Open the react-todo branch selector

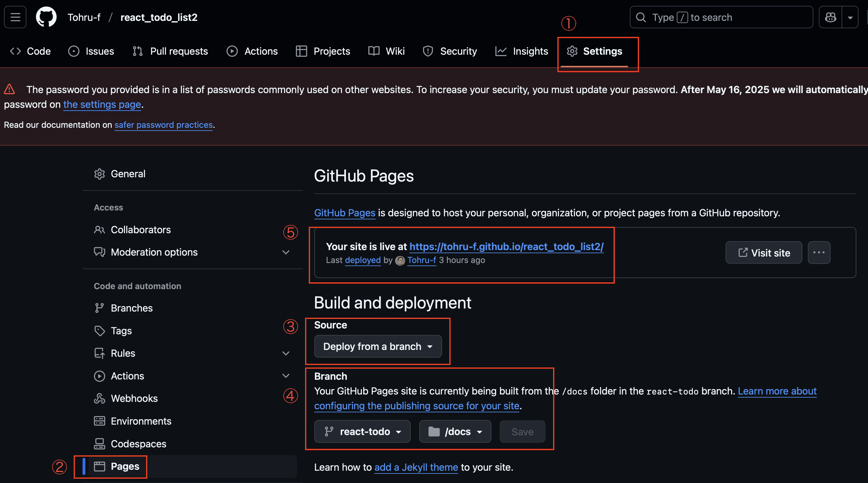tap(362, 431)
